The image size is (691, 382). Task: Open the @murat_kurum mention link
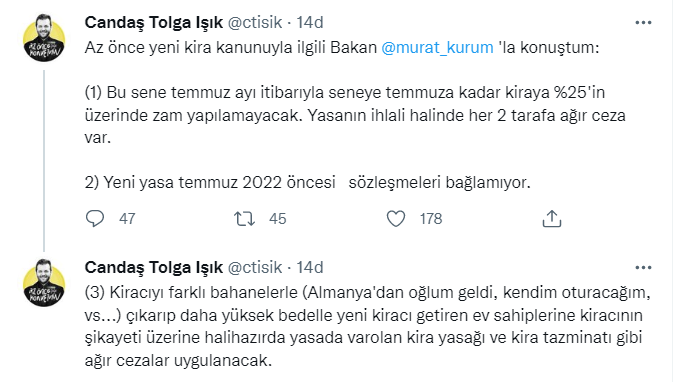click(x=437, y=47)
